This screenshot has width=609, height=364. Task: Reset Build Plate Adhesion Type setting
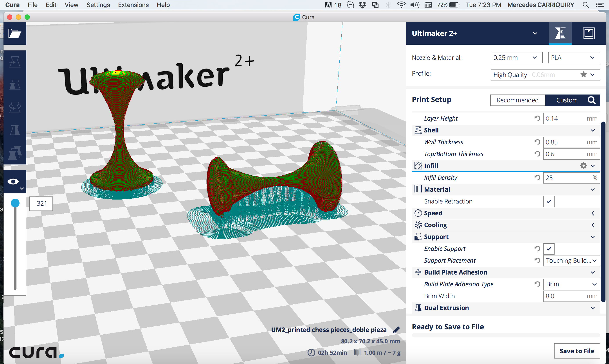pyautogui.click(x=537, y=284)
